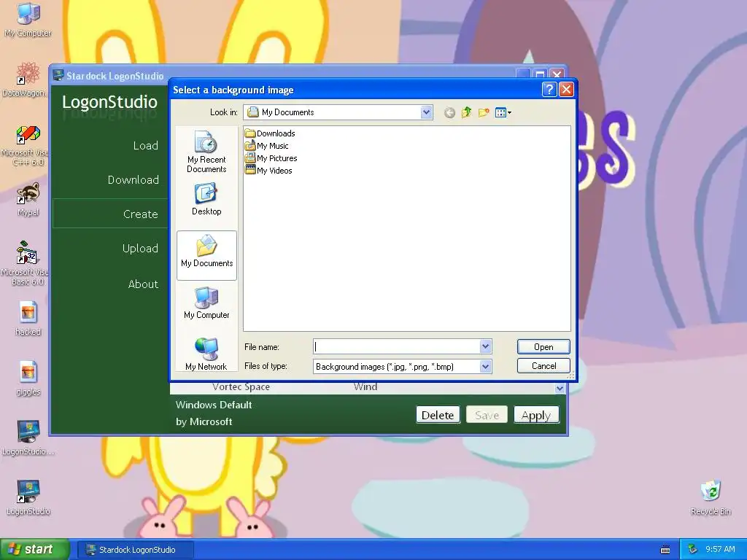Select the DataWagon desktop shortcut
The image size is (747, 560).
pyautogui.click(x=26, y=79)
